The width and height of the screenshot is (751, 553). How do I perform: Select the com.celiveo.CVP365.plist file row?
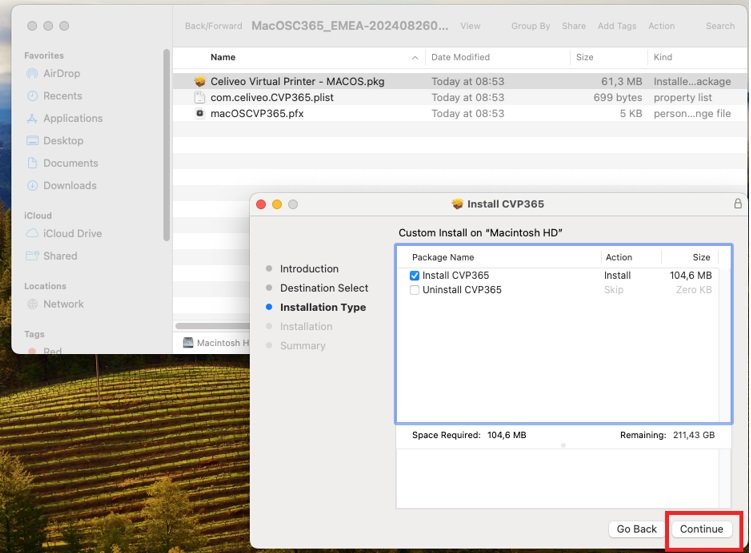tap(459, 97)
